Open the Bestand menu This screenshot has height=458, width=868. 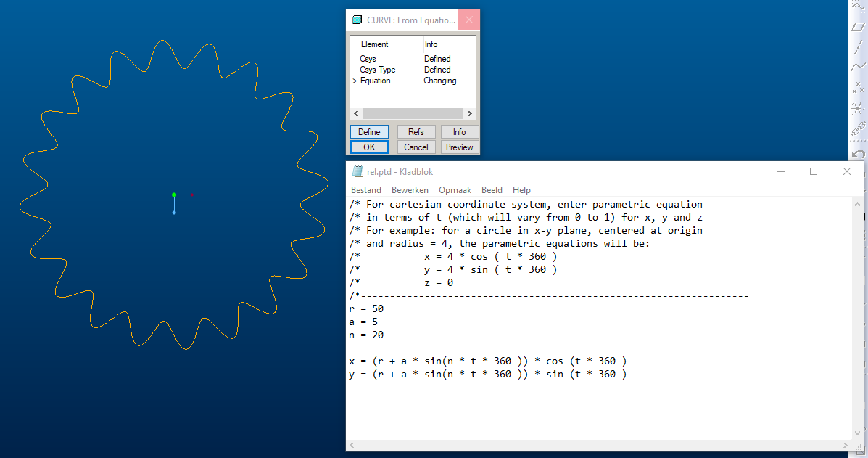point(366,190)
